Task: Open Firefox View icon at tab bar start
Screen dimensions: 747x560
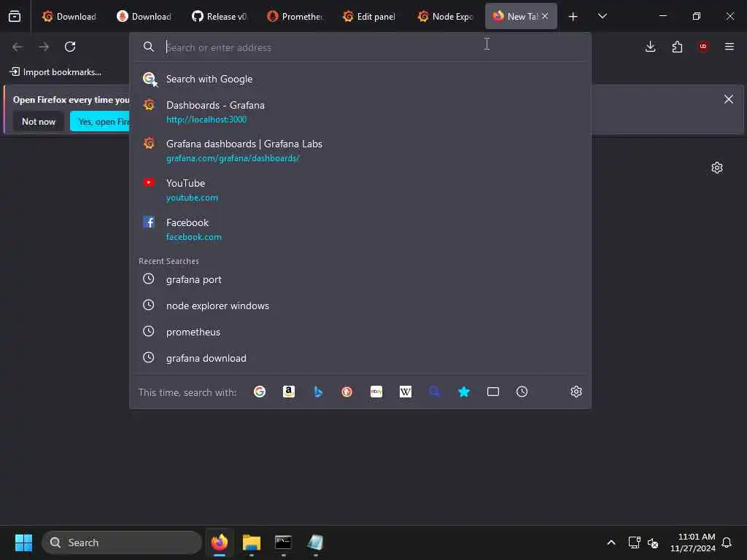Action: click(15, 16)
